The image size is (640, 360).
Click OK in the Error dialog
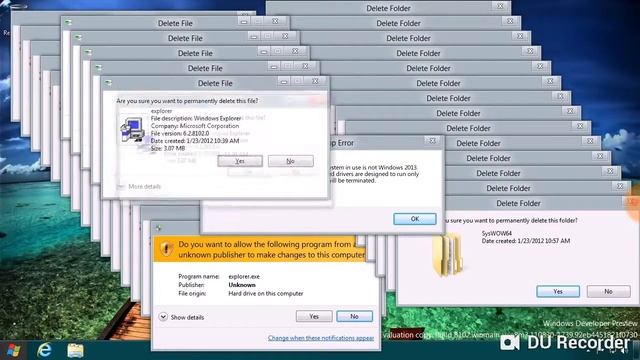(x=415, y=219)
